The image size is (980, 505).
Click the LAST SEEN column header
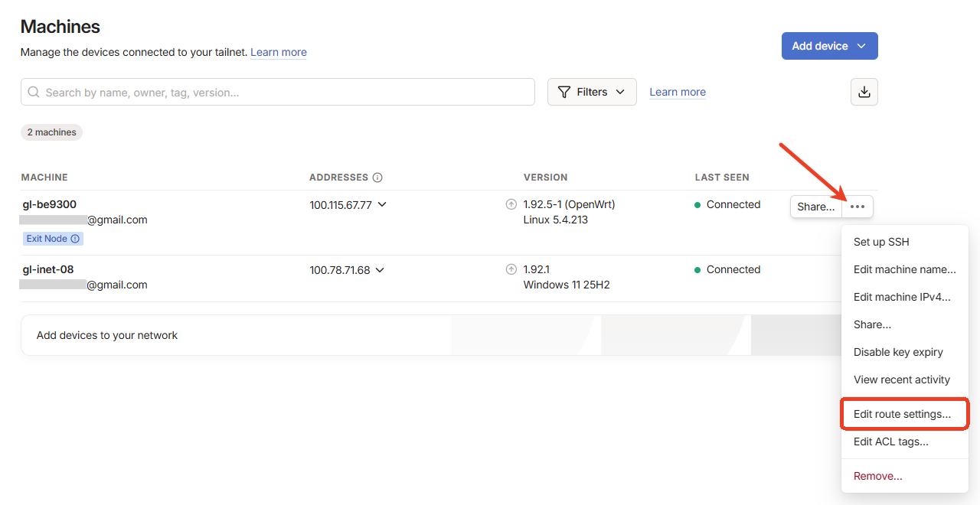(722, 178)
